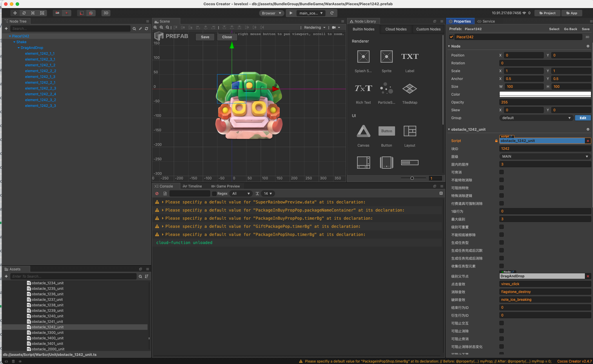Uncheck the Piece1242 node active checkbox
Viewport: 593px width, 364px height.
tap(451, 37)
